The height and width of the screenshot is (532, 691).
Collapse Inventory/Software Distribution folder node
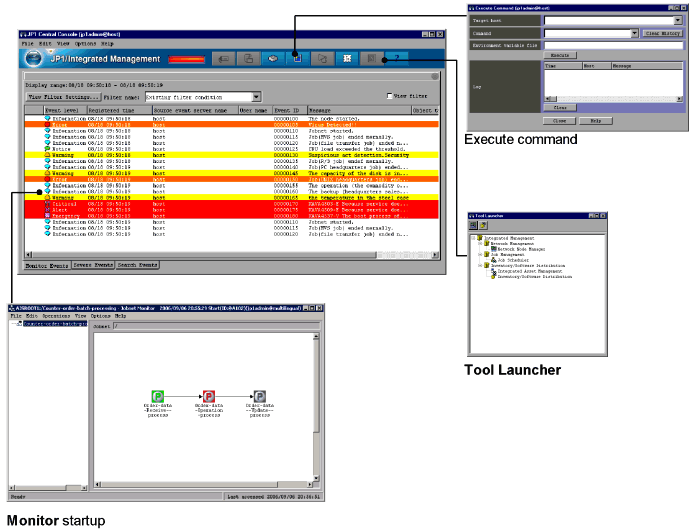pos(480,265)
